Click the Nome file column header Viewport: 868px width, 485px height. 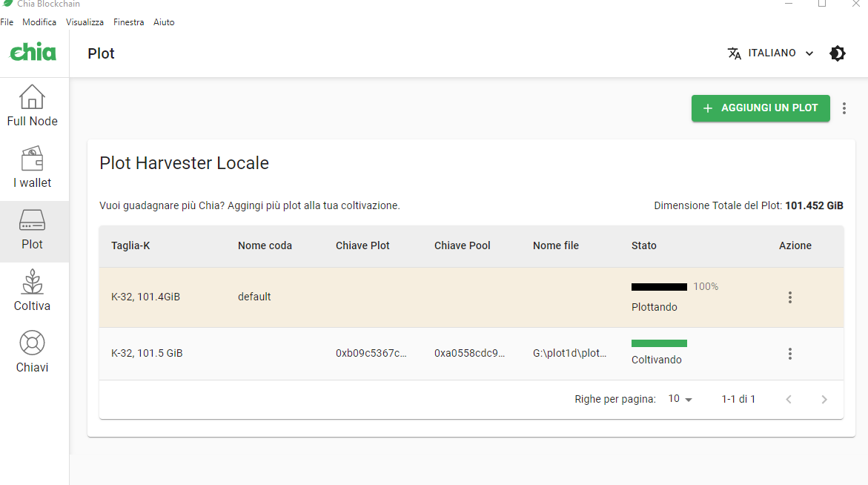(x=556, y=245)
